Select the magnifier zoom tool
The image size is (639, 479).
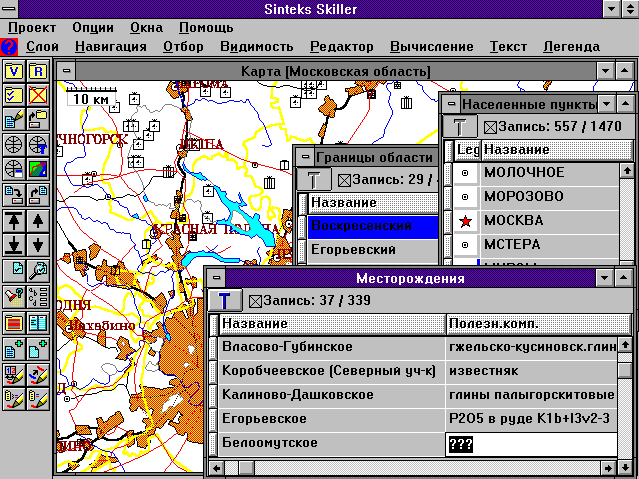pyautogui.click(x=37, y=270)
